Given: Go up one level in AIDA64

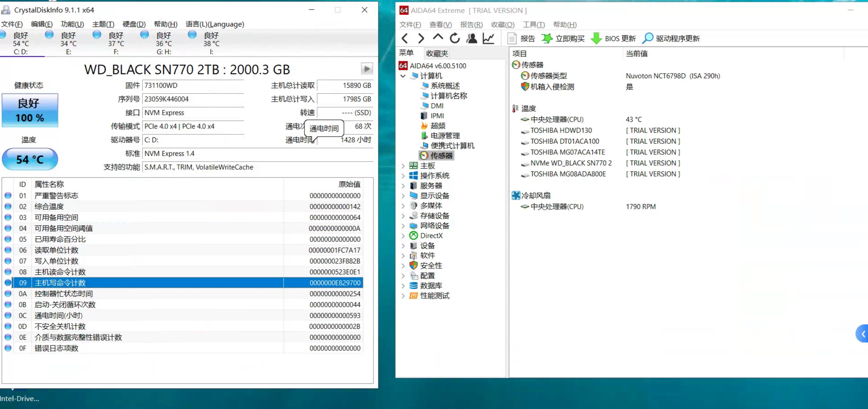Looking at the screenshot, I should pyautogui.click(x=438, y=37).
